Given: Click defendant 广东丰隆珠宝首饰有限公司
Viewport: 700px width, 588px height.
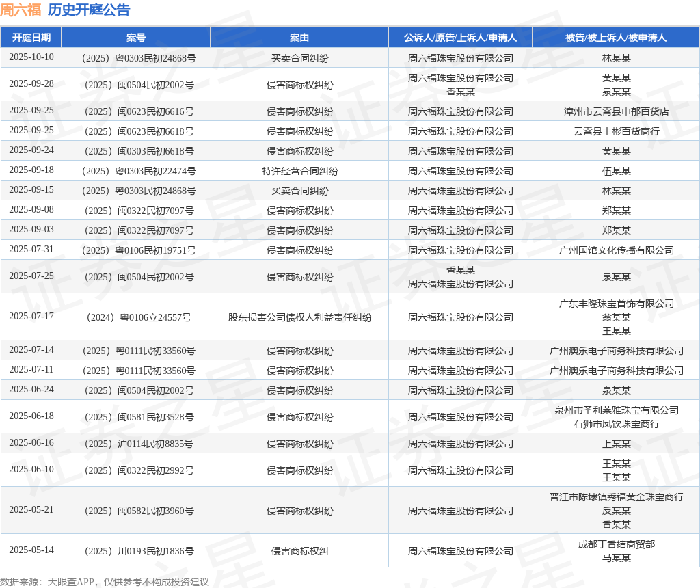Looking at the screenshot, I should 616,304.
